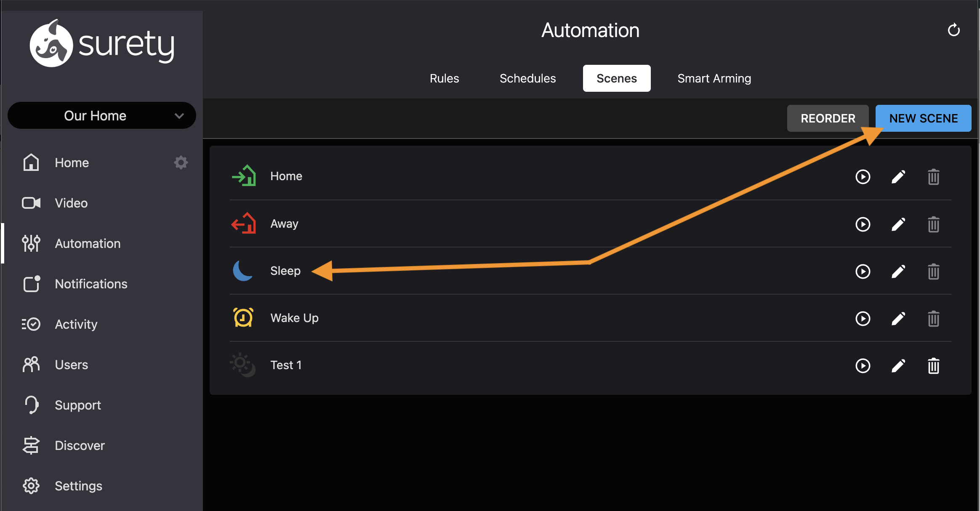Click the Surety logo
The height and width of the screenshot is (511, 980).
(102, 44)
